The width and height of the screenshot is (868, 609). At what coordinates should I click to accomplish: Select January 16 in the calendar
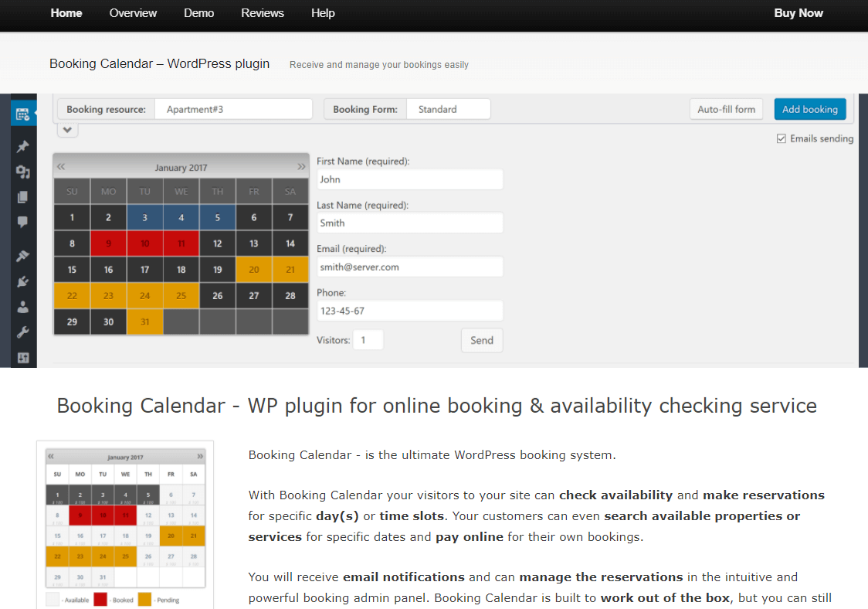108,270
